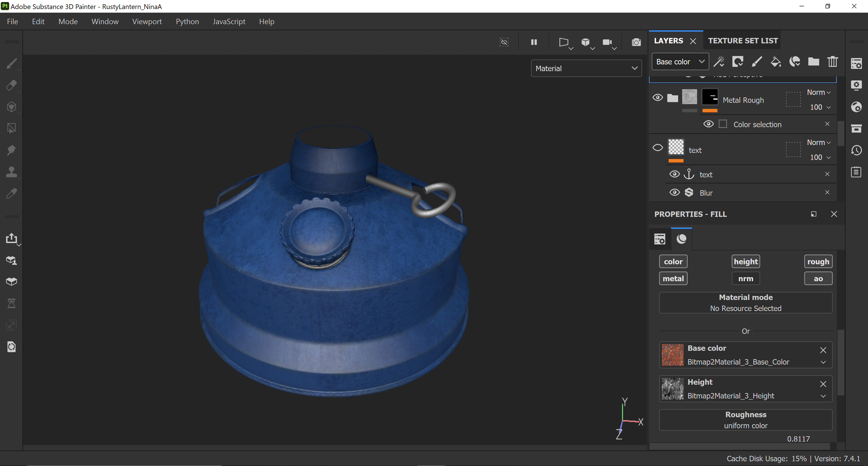Toggle the metal channel button

[673, 279]
